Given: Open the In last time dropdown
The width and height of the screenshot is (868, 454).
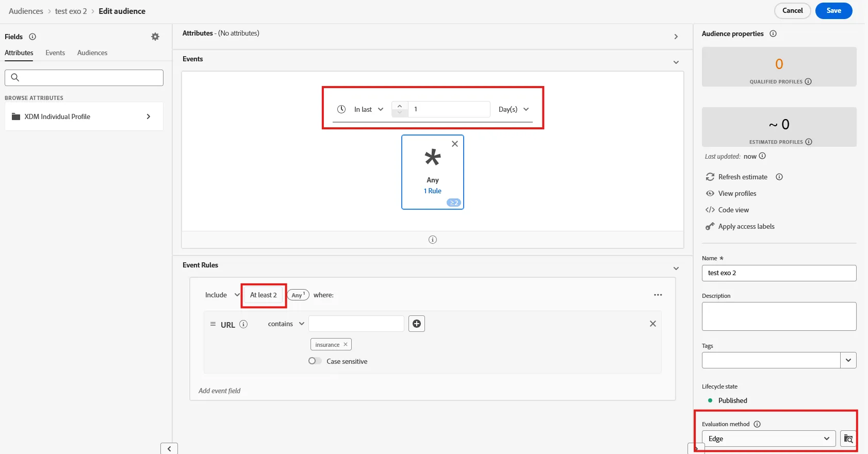Looking at the screenshot, I should [368, 109].
